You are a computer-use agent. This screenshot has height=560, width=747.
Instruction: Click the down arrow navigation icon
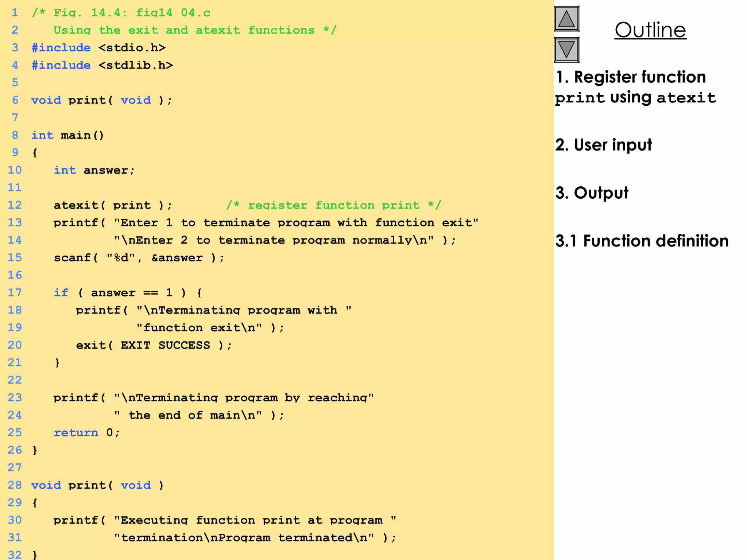pos(566,50)
